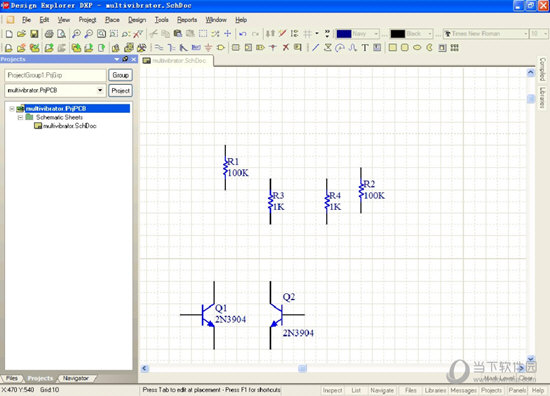The height and width of the screenshot is (396, 550).
Task: Select the Place Text String T tool
Action: coord(365,48)
